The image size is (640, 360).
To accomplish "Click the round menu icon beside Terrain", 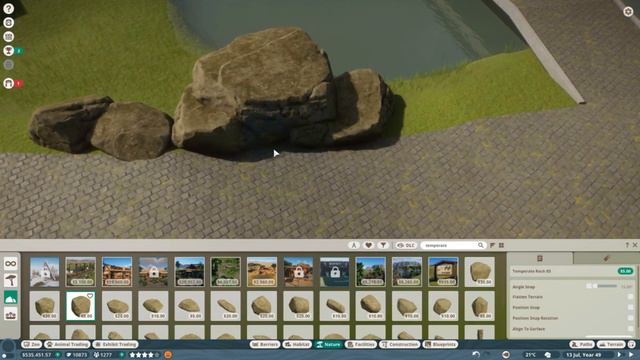I will pyautogui.click(x=631, y=344).
